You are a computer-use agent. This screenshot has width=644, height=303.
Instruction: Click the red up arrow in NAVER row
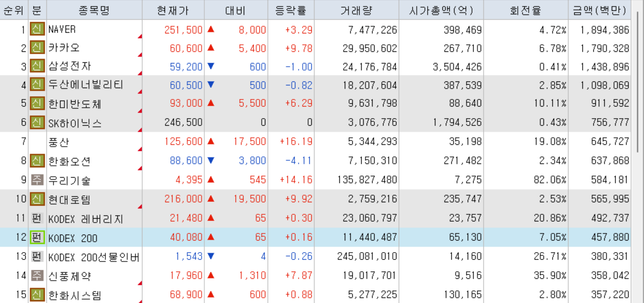pos(211,29)
